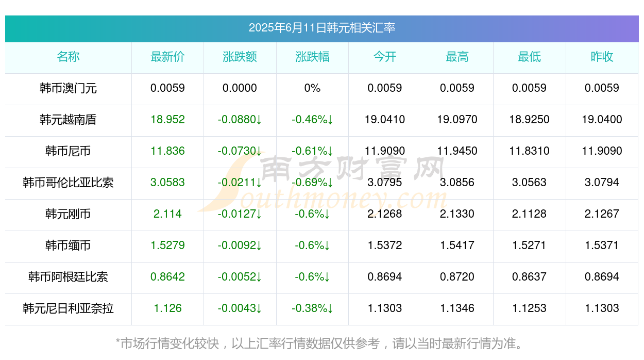Click the 涨跌幅 column header
The image size is (644, 360).
(312, 57)
